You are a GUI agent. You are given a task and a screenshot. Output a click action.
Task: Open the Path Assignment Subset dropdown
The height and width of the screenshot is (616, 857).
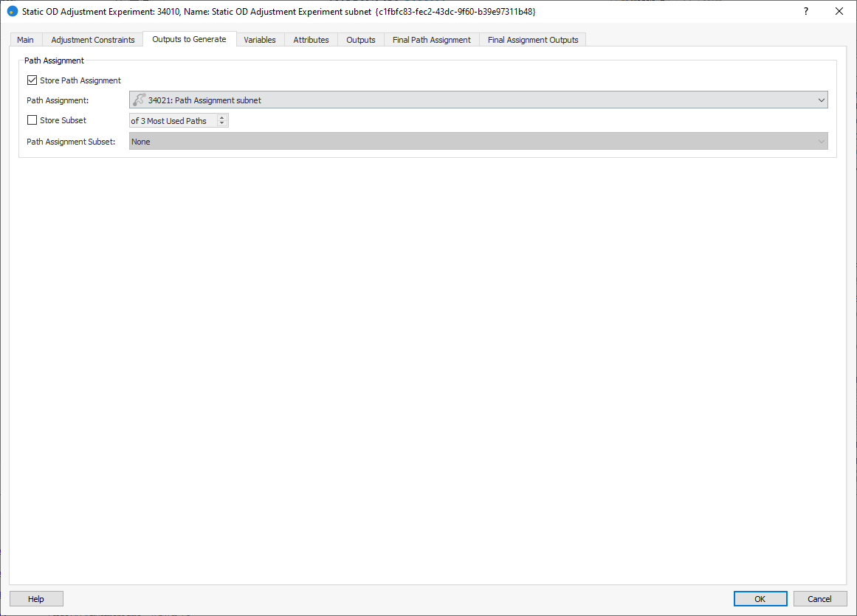tap(478, 142)
